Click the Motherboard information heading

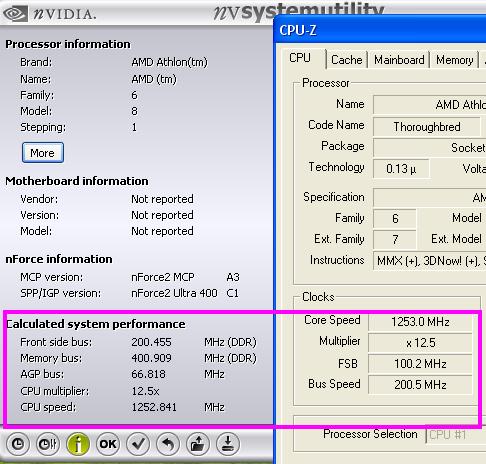tap(77, 181)
